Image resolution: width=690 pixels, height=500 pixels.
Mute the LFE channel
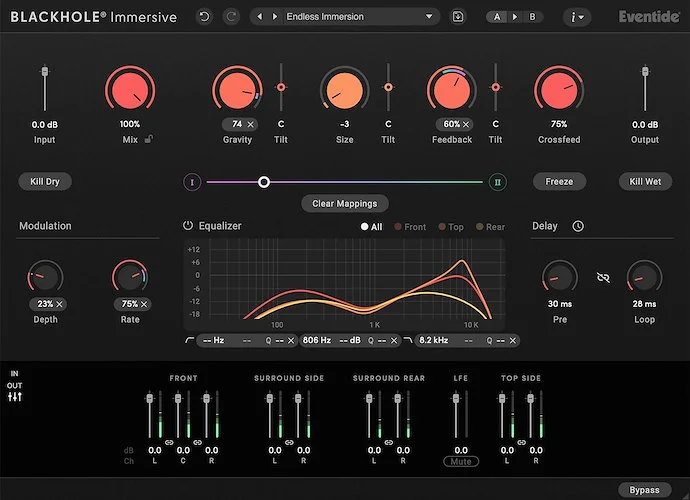(x=461, y=461)
